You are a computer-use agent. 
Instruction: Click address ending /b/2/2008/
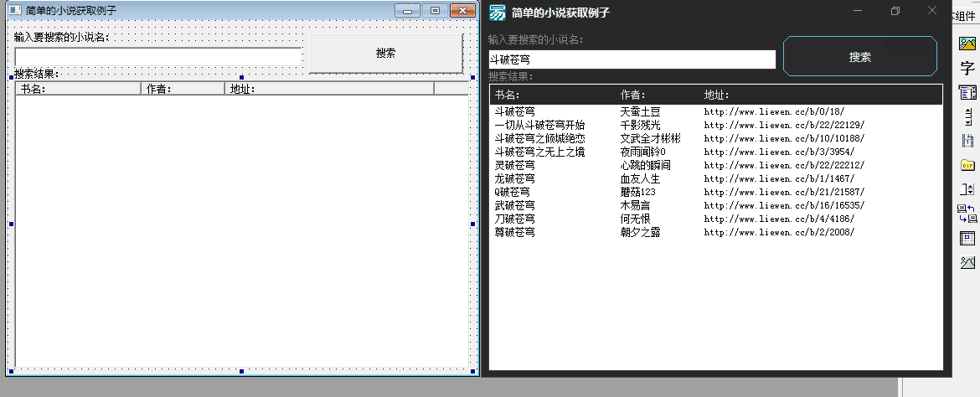pos(779,232)
